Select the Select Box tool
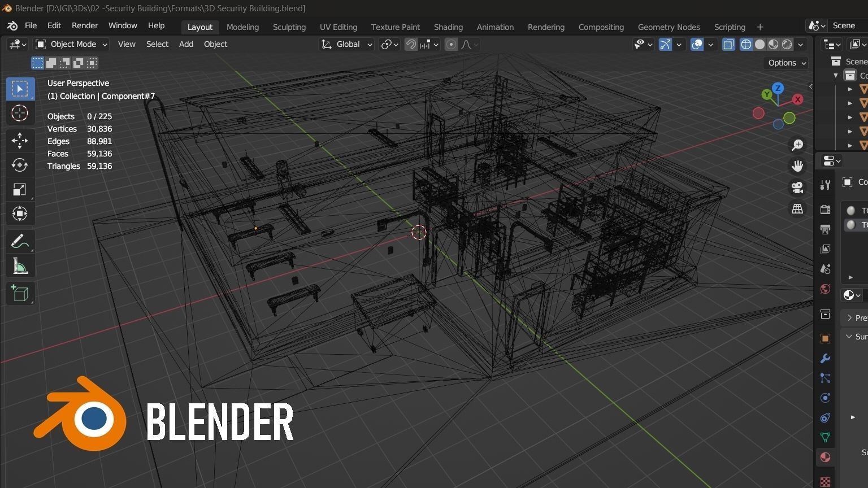This screenshot has height=488, width=868. click(20, 89)
